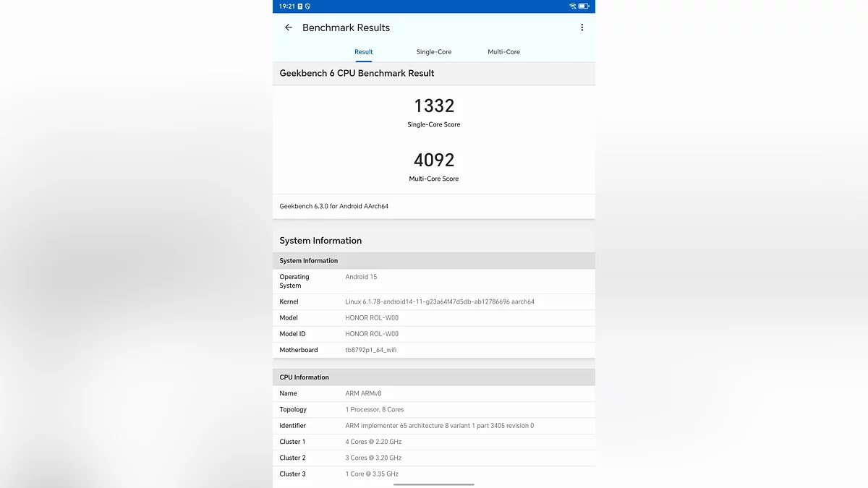Tap the 19:21 clock
The image size is (868, 488).
[x=287, y=6]
